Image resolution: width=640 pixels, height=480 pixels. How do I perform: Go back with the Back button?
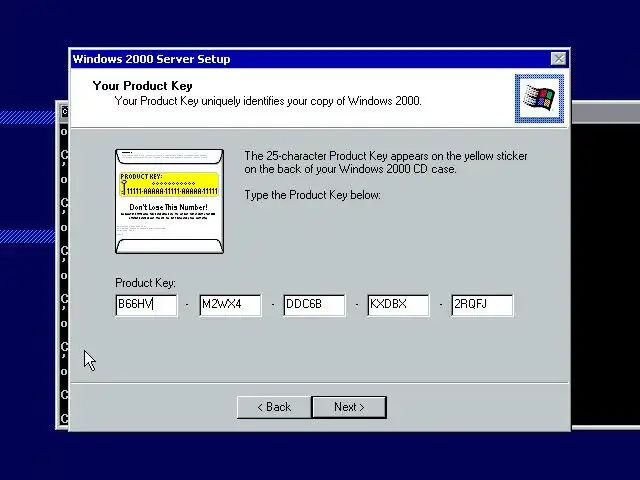pyautogui.click(x=274, y=407)
